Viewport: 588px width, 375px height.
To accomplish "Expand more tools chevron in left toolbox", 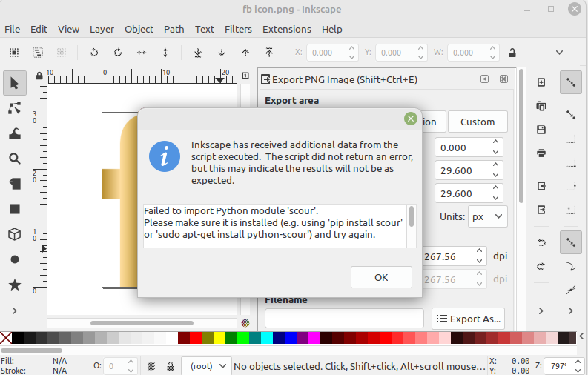I will (x=14, y=311).
